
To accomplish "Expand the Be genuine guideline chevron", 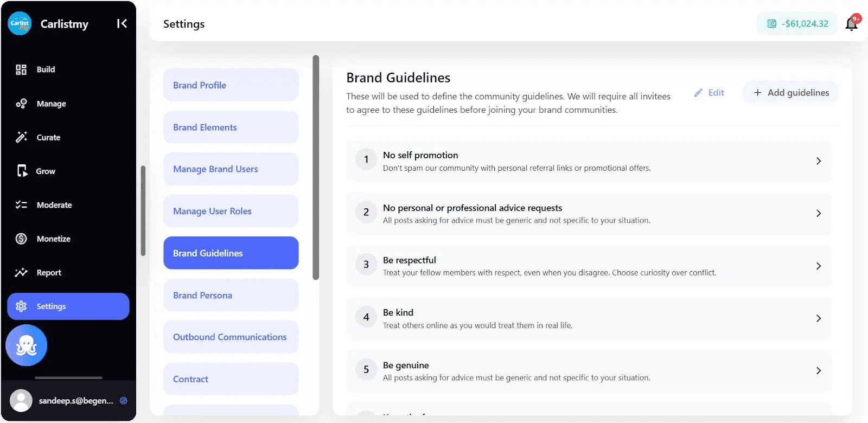I will tap(819, 371).
